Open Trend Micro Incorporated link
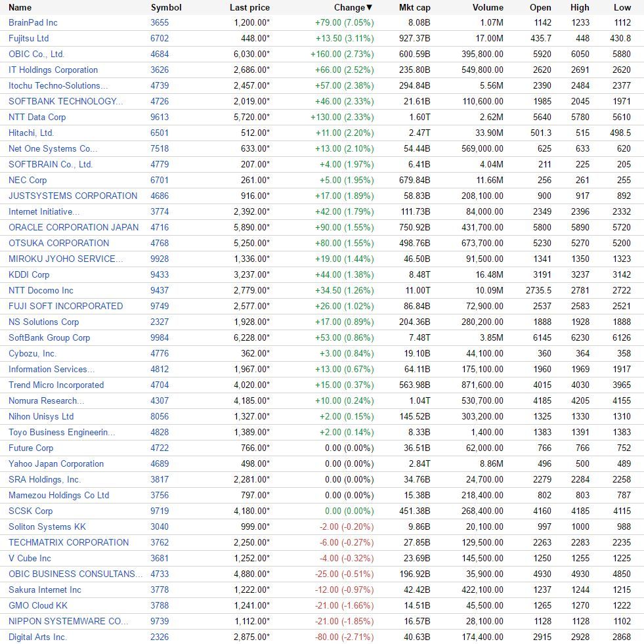 pyautogui.click(x=56, y=385)
